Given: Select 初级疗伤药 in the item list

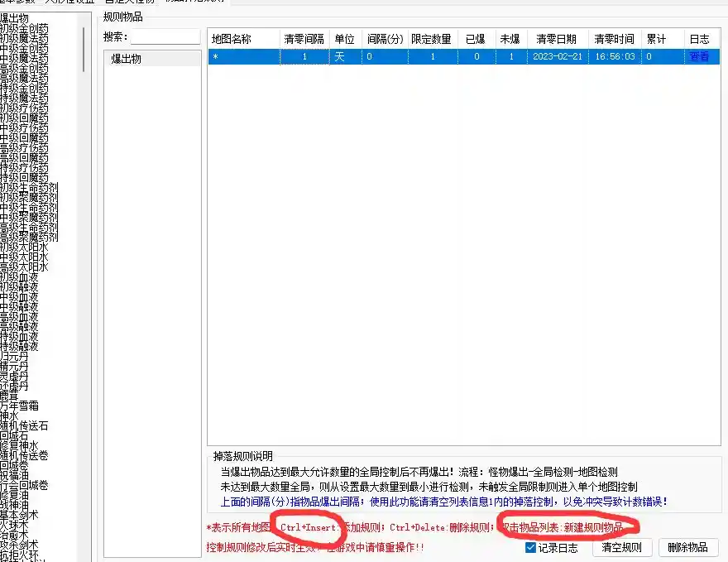Looking at the screenshot, I should pyautogui.click(x=24, y=108).
